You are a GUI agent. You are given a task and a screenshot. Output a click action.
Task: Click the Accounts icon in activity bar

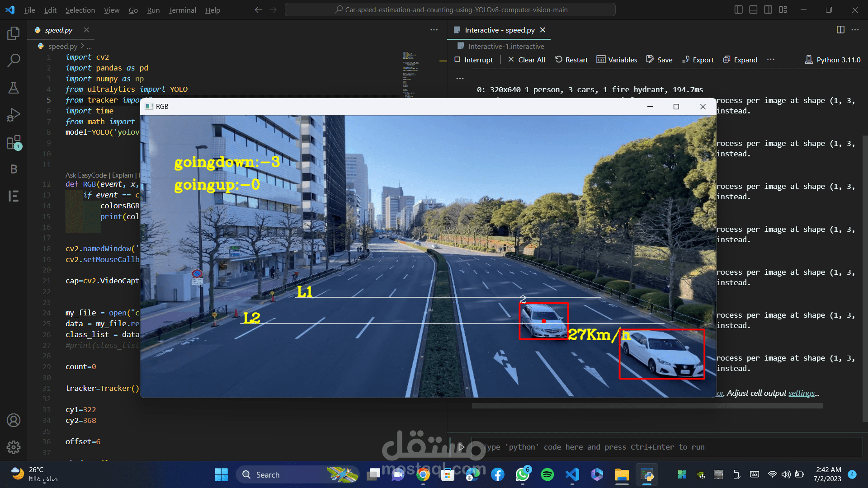point(14,420)
